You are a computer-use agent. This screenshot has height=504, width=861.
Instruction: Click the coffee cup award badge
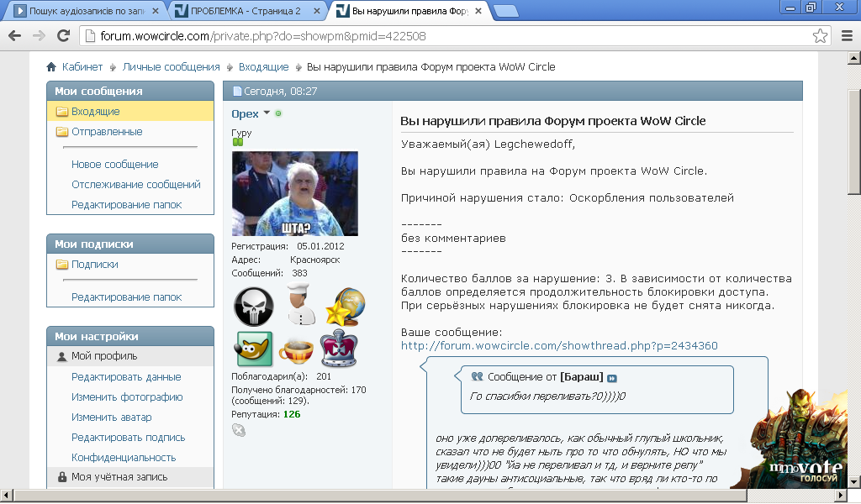click(x=297, y=351)
